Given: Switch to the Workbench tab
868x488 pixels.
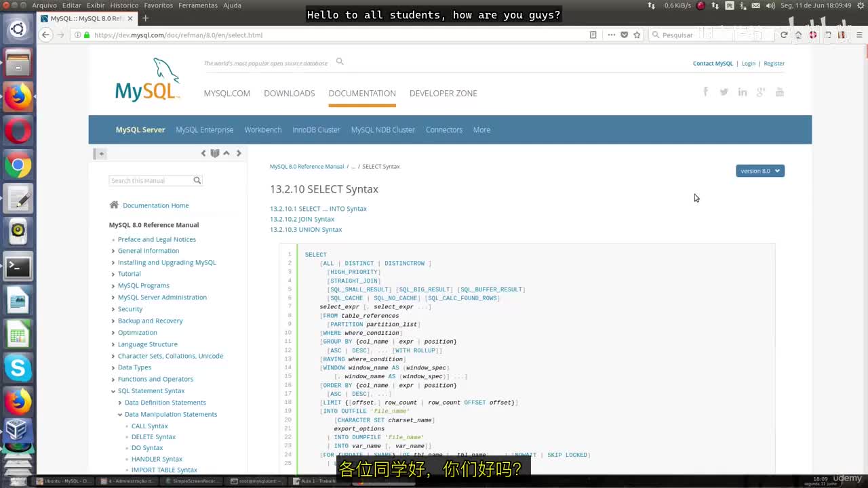Looking at the screenshot, I should (x=263, y=129).
